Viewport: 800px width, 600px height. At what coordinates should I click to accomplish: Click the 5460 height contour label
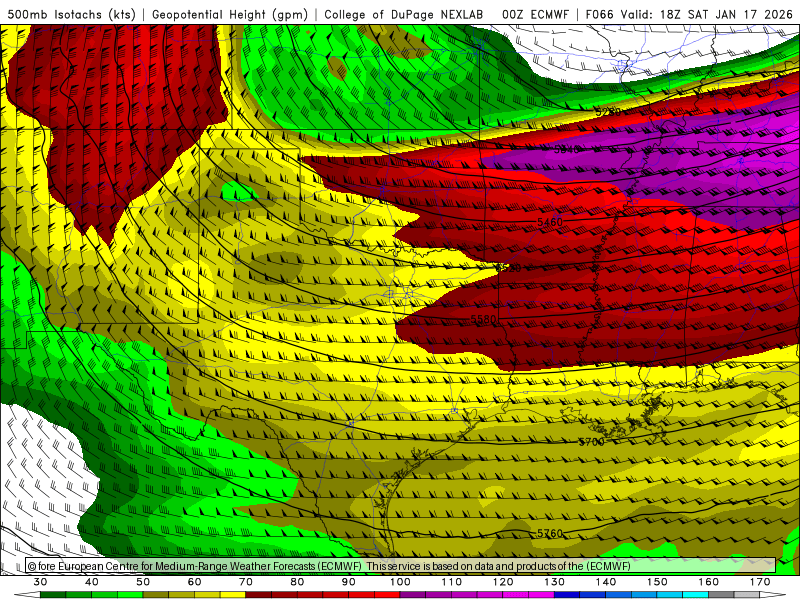[x=550, y=222]
